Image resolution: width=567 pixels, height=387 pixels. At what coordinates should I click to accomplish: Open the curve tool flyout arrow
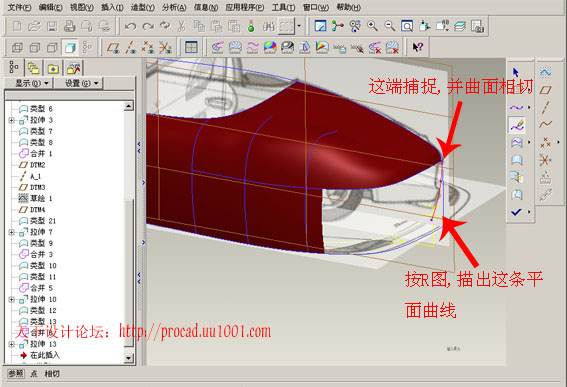[529, 107]
